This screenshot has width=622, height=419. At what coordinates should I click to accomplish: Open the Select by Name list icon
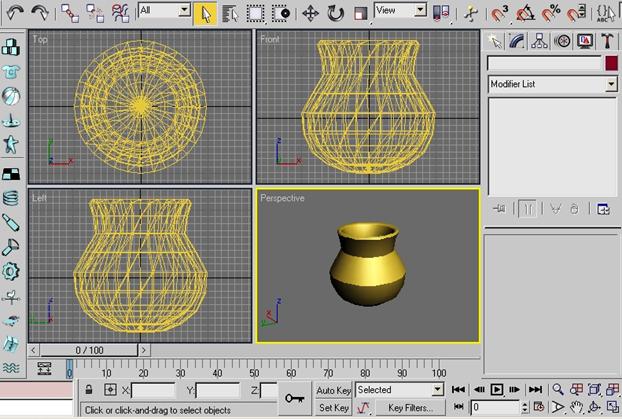[229, 13]
